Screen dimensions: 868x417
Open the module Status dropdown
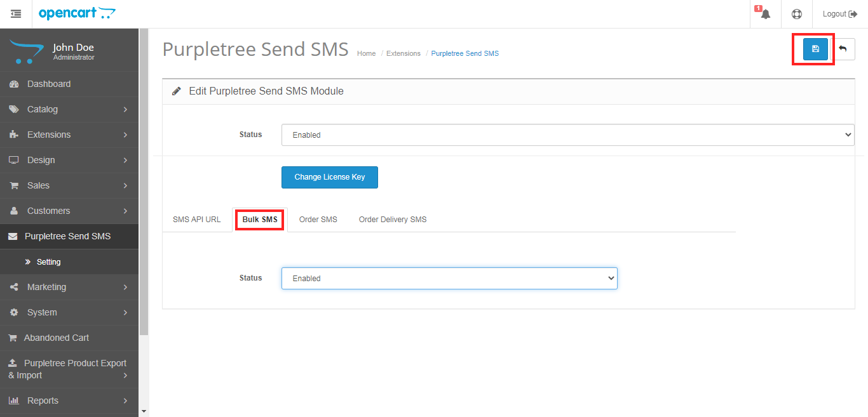pyautogui.click(x=568, y=135)
